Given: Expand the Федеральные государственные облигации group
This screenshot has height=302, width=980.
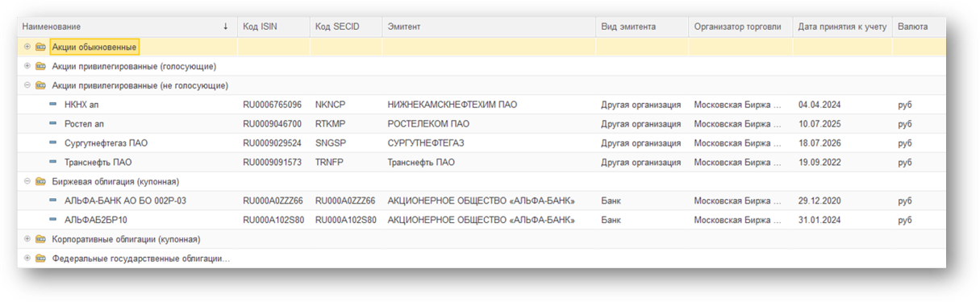Looking at the screenshot, I should [27, 259].
